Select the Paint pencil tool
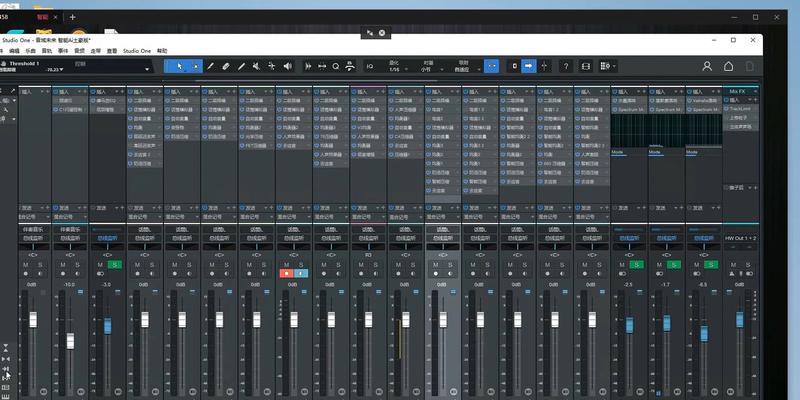 click(x=211, y=66)
